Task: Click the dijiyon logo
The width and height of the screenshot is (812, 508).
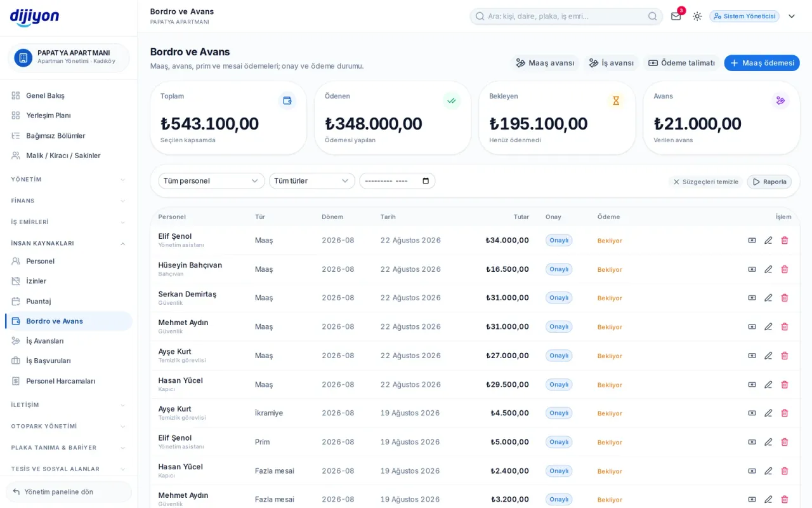Action: point(35,17)
